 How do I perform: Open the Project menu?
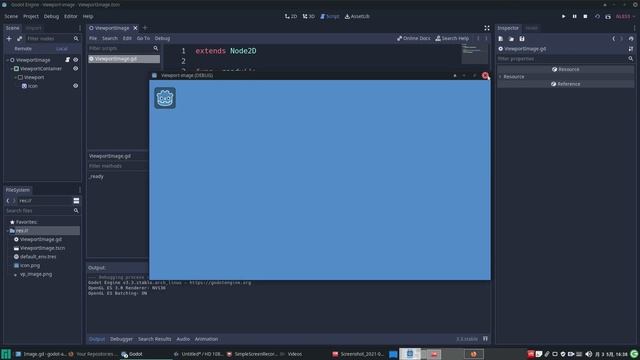31,16
